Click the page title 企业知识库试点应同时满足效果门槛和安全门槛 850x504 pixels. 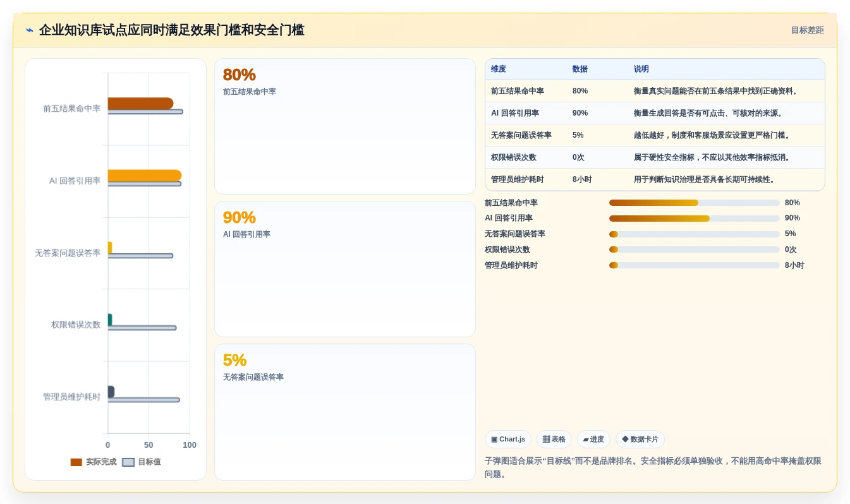tap(171, 30)
